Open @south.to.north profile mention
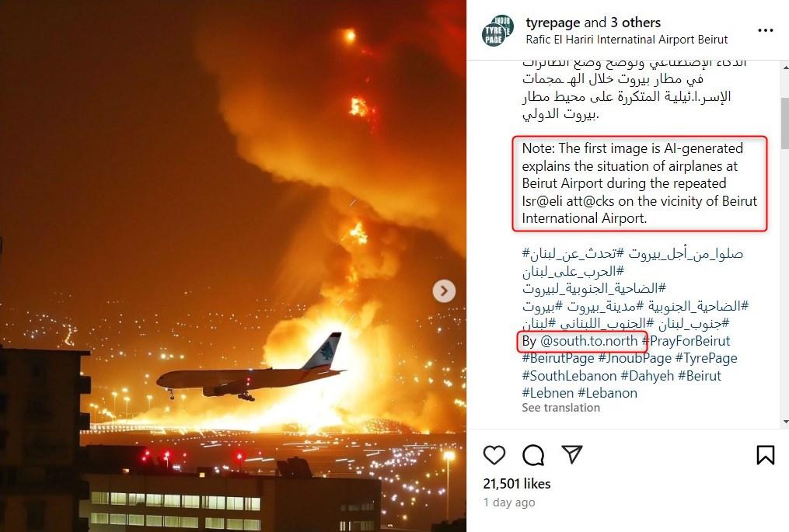Viewport: 789px width, 532px height. point(588,341)
